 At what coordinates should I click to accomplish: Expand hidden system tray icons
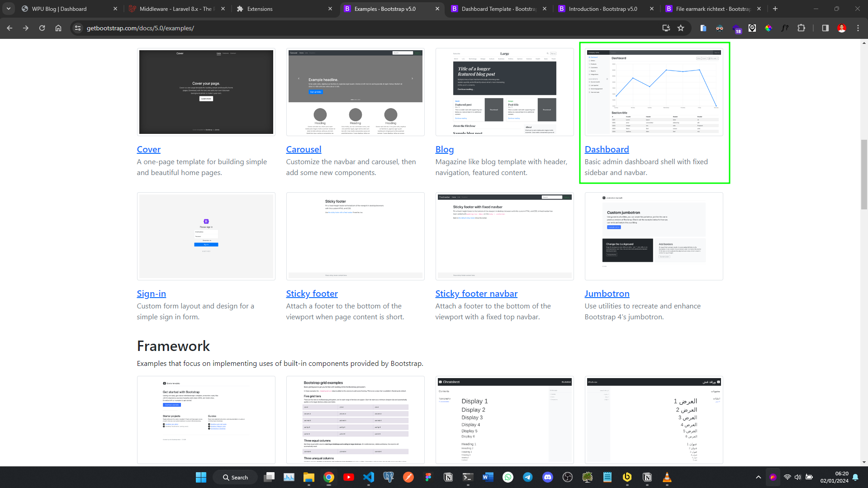coord(759,477)
